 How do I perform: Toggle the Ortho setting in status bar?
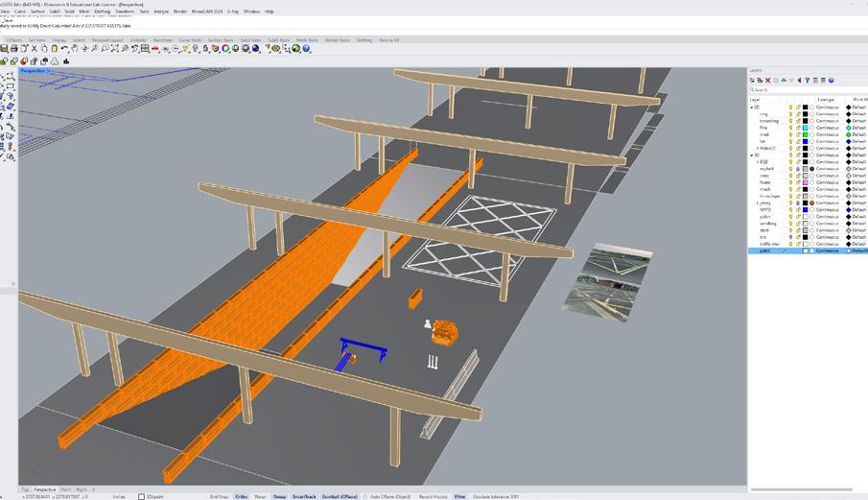coord(242,497)
